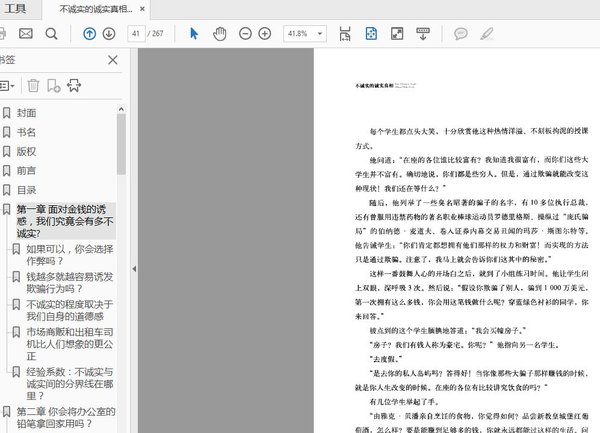Zoom out with the minus button
The height and width of the screenshot is (433, 600).
247,34
